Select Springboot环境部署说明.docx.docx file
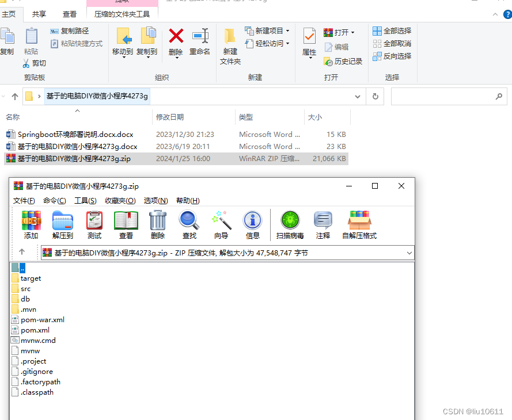Screen dimensions: 512x420 coord(176,135)
